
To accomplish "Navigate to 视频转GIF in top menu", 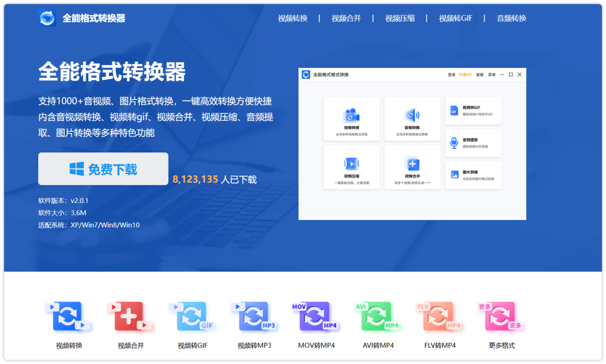I will point(455,18).
